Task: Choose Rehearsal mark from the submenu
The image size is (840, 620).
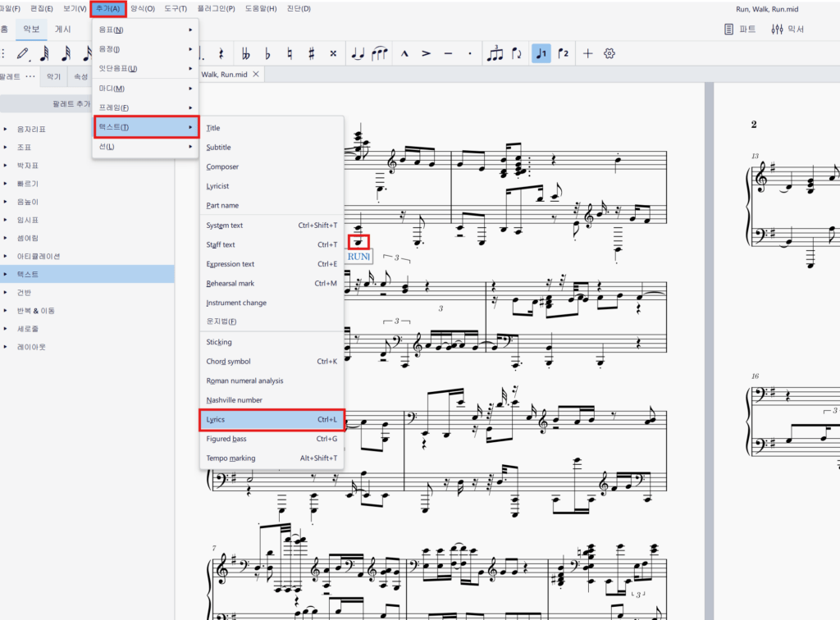Action: click(272, 283)
